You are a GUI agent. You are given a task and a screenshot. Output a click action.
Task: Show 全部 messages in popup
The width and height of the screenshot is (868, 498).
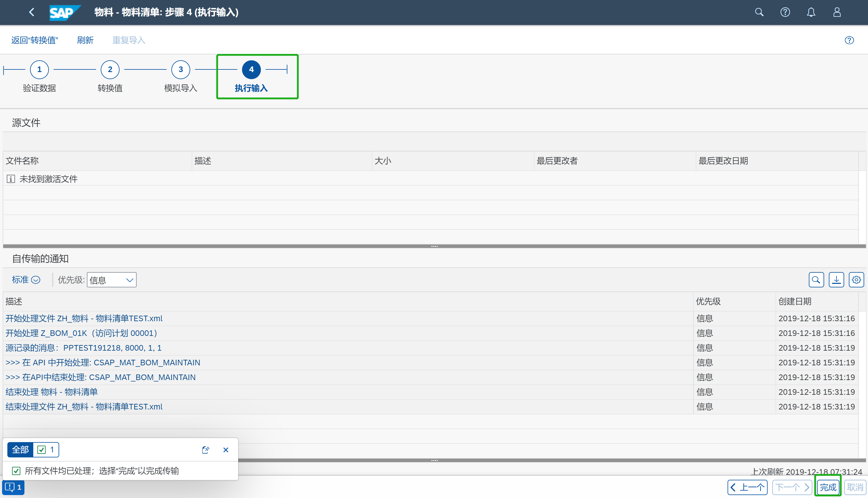pyautogui.click(x=21, y=449)
